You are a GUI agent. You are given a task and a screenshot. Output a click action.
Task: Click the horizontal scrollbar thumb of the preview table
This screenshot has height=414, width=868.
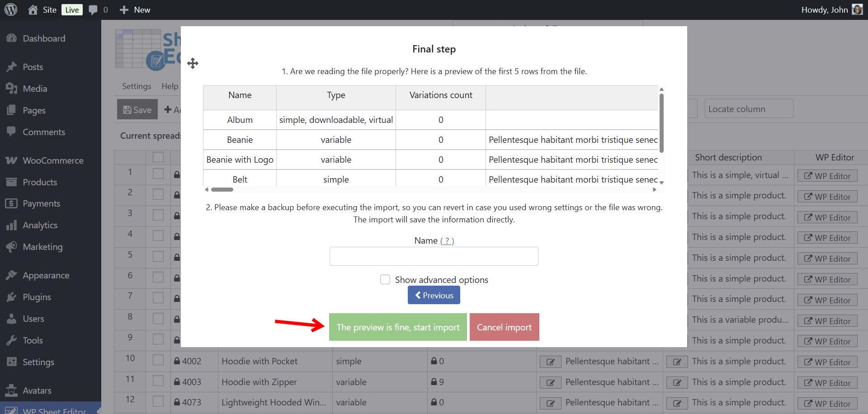point(222,190)
